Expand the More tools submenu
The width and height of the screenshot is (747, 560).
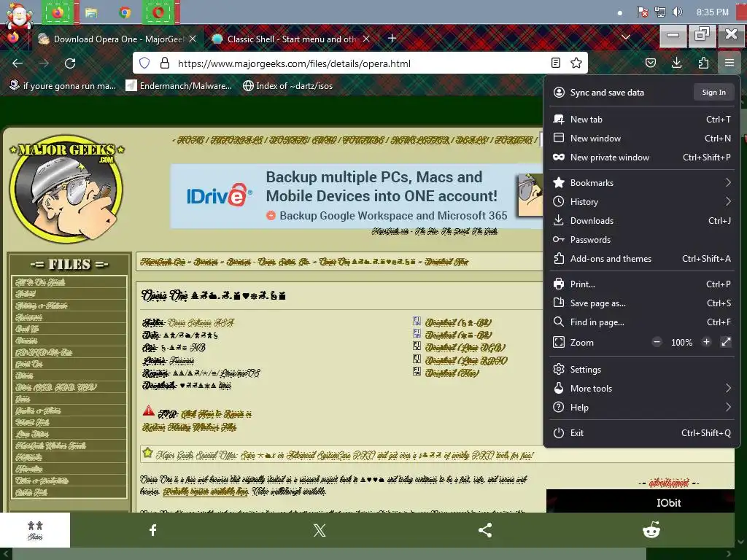coord(642,389)
